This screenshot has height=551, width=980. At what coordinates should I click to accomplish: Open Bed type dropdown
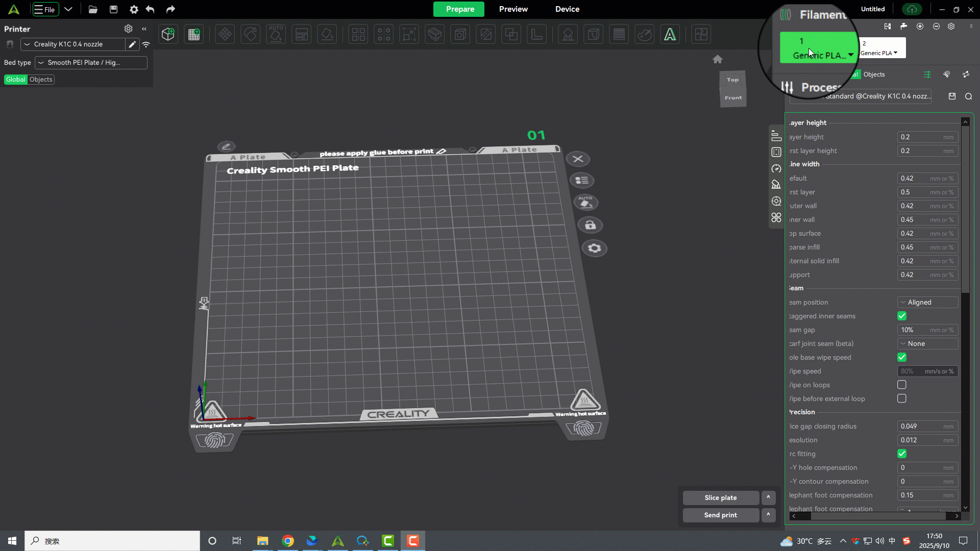(91, 63)
